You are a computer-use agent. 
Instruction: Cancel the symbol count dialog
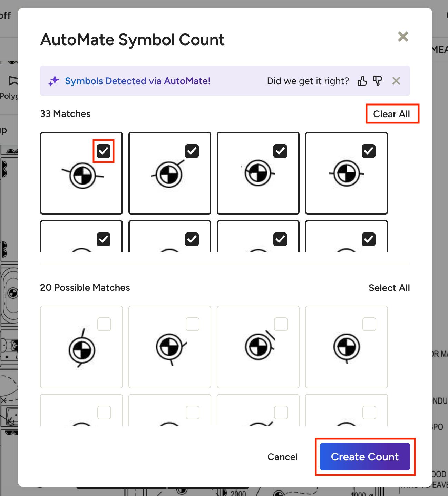click(282, 457)
